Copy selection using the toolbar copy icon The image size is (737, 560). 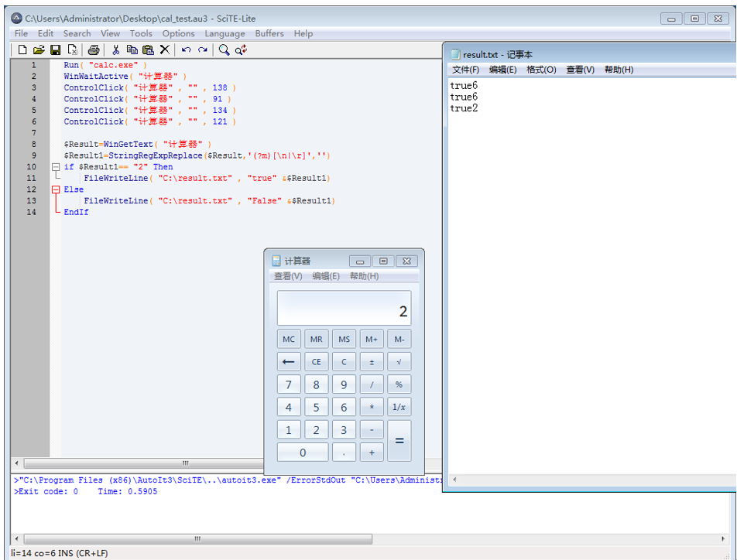[132, 50]
